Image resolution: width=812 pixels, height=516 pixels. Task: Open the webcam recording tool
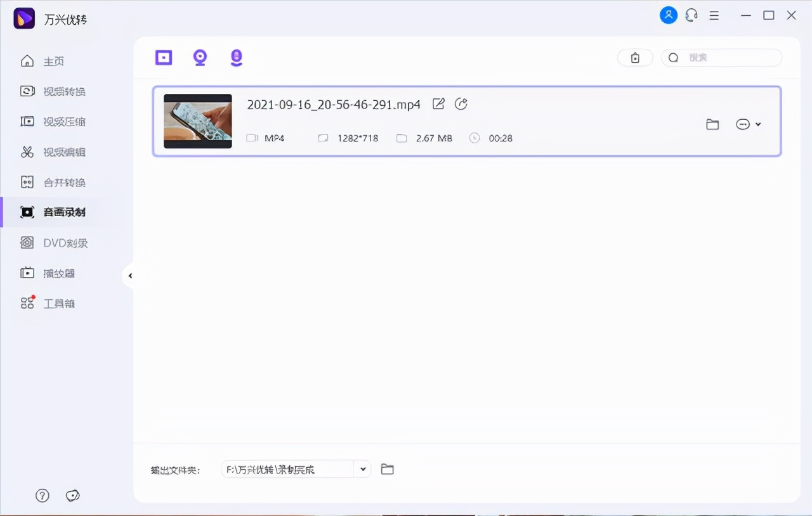200,57
